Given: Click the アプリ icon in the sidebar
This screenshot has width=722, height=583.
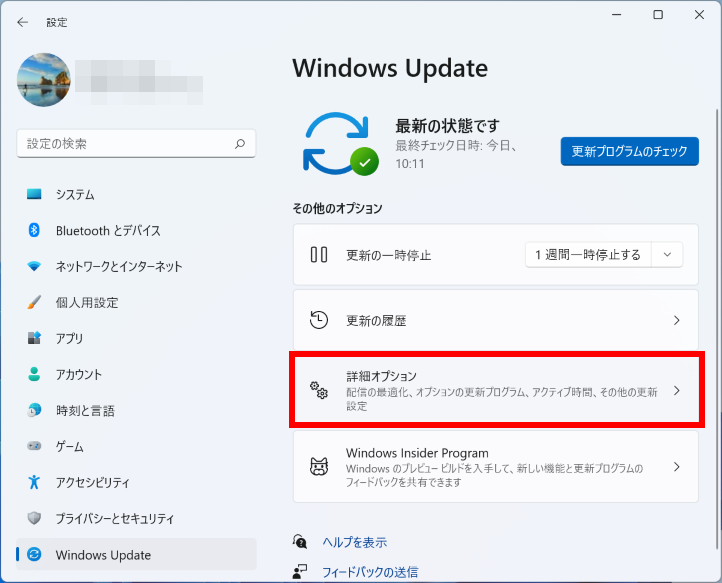Looking at the screenshot, I should [34, 338].
